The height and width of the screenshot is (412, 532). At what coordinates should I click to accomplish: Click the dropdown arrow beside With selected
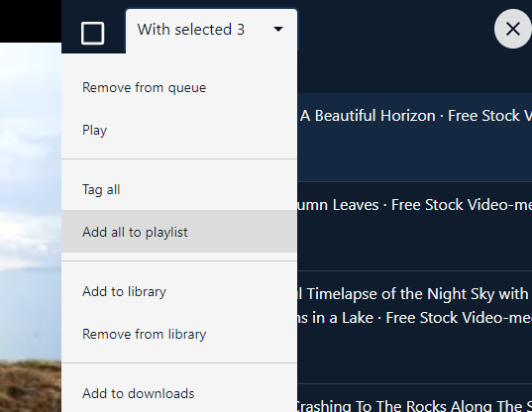pos(278,29)
